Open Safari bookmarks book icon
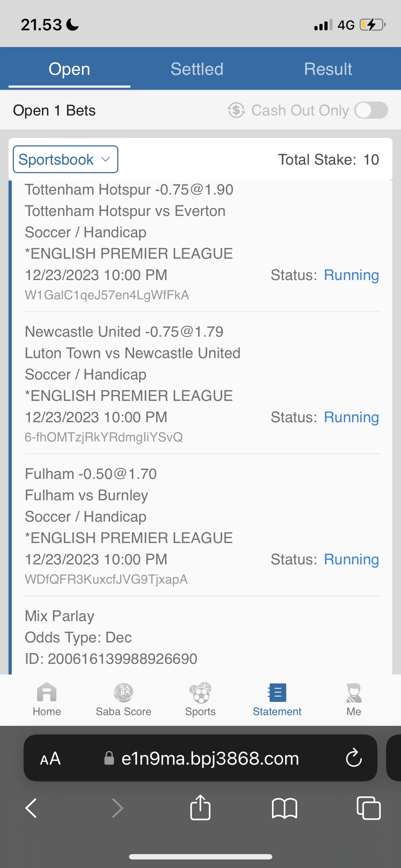Image resolution: width=401 pixels, height=868 pixels. tap(284, 808)
